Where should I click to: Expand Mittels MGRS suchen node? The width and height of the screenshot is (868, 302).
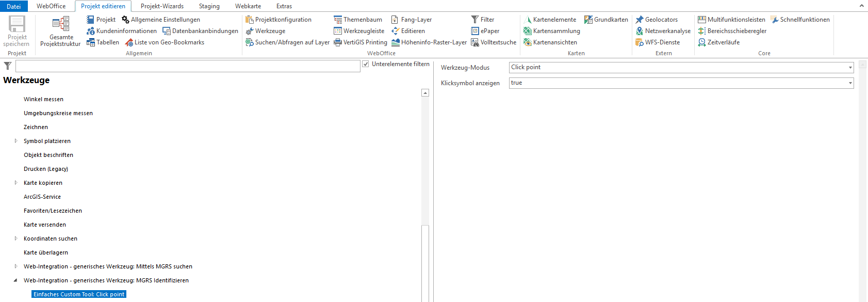point(16,266)
